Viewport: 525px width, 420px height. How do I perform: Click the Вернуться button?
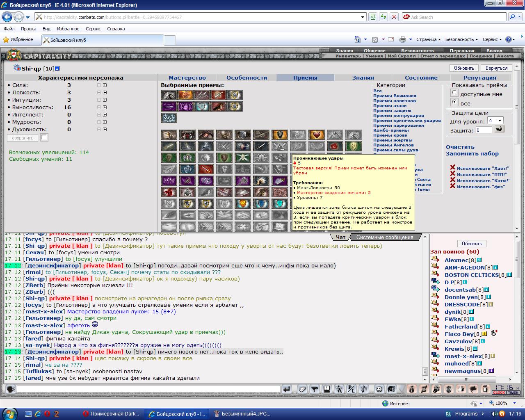click(496, 68)
